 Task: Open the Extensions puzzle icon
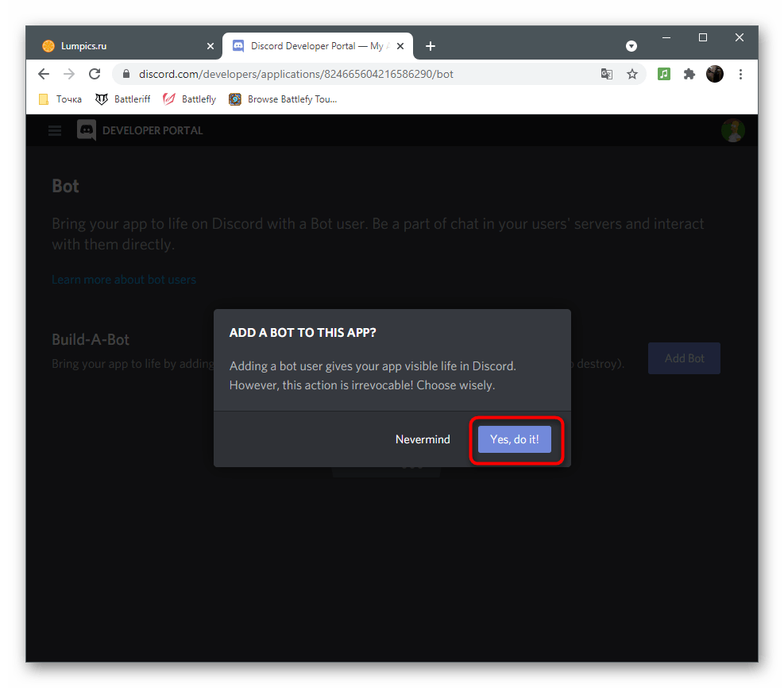689,74
